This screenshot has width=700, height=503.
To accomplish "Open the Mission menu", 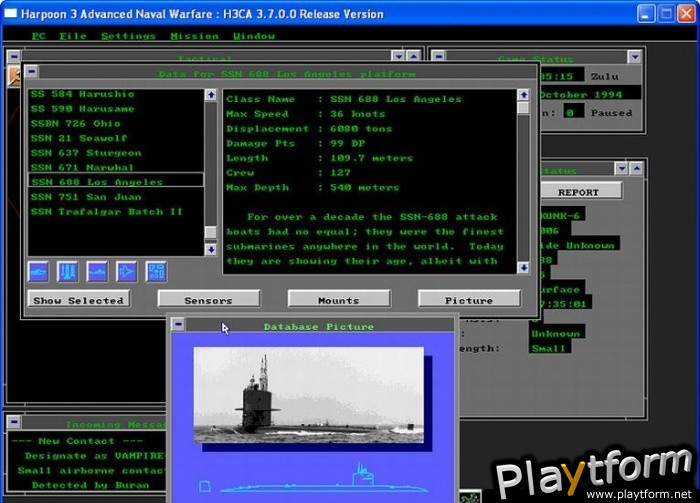I will [195, 36].
